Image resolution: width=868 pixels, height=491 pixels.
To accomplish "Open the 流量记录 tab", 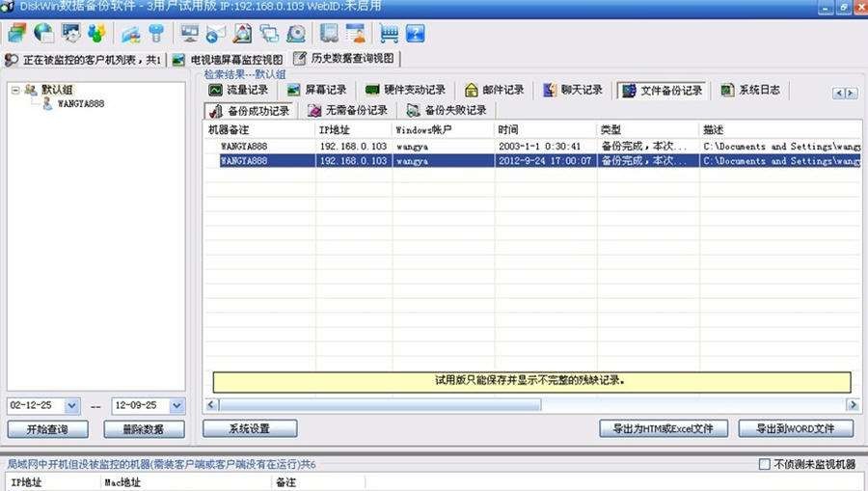I will coord(238,90).
